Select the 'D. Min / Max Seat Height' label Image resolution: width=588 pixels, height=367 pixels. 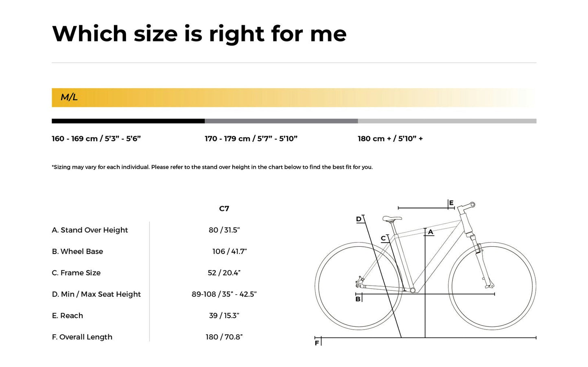tap(96, 294)
